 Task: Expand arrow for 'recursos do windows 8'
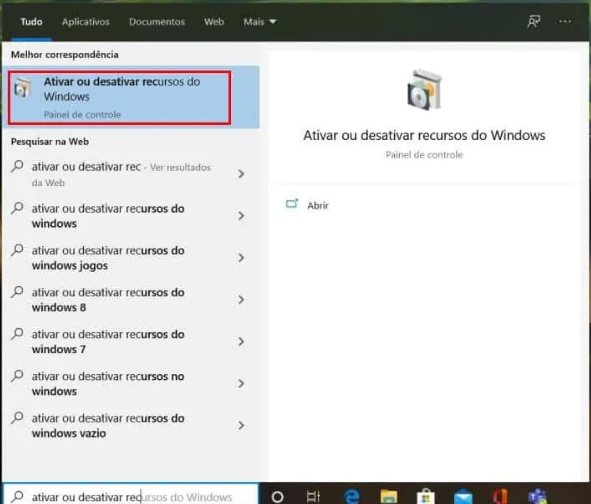tap(241, 300)
